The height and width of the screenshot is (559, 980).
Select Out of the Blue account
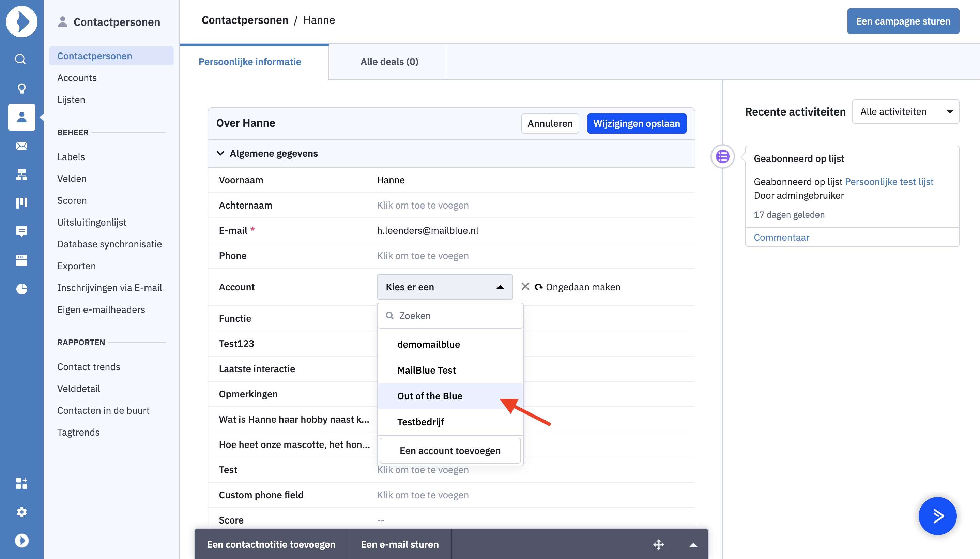450,396
